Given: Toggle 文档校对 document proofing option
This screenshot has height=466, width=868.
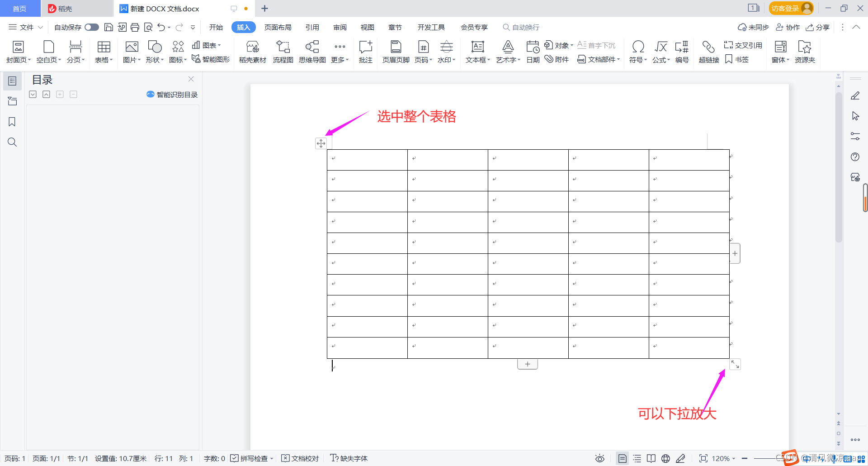Looking at the screenshot, I should click(x=300, y=458).
